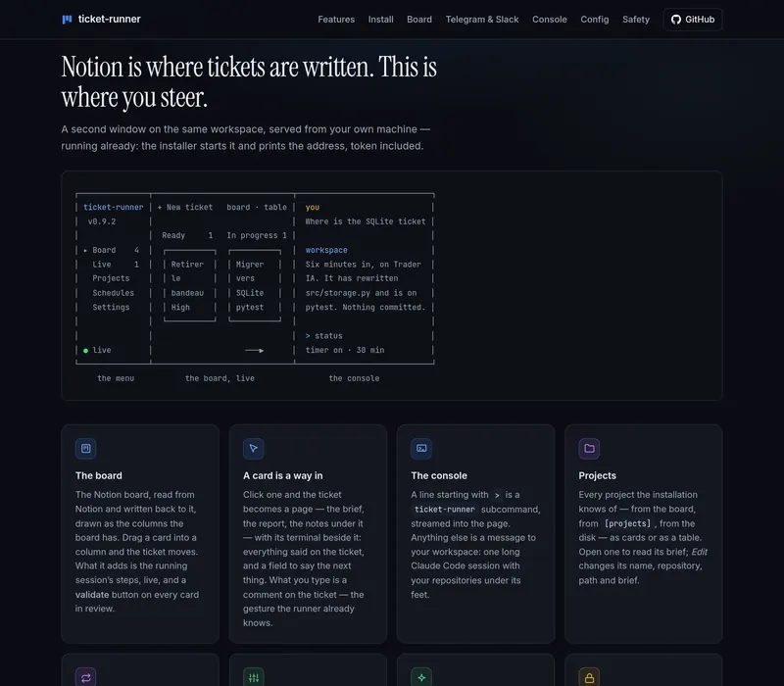Screen dimensions: 784x686
Task: Click "Ready 1" column header in diagram
Action: point(187,235)
